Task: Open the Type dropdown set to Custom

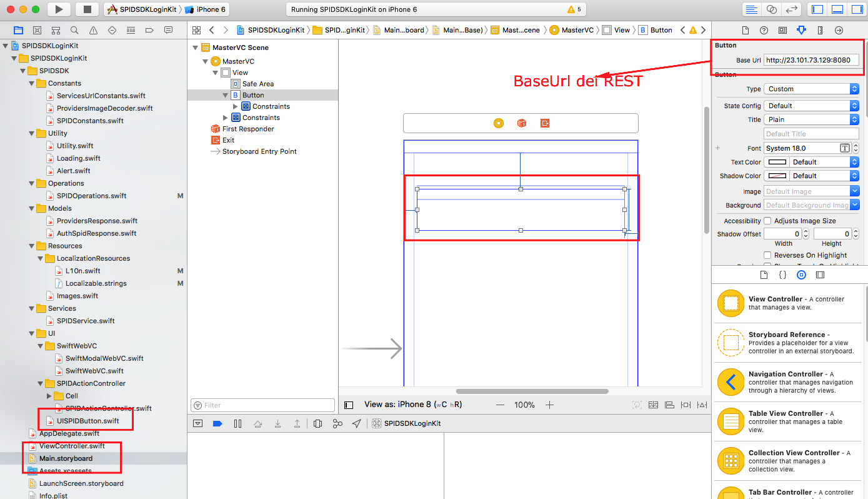Action: pos(811,89)
